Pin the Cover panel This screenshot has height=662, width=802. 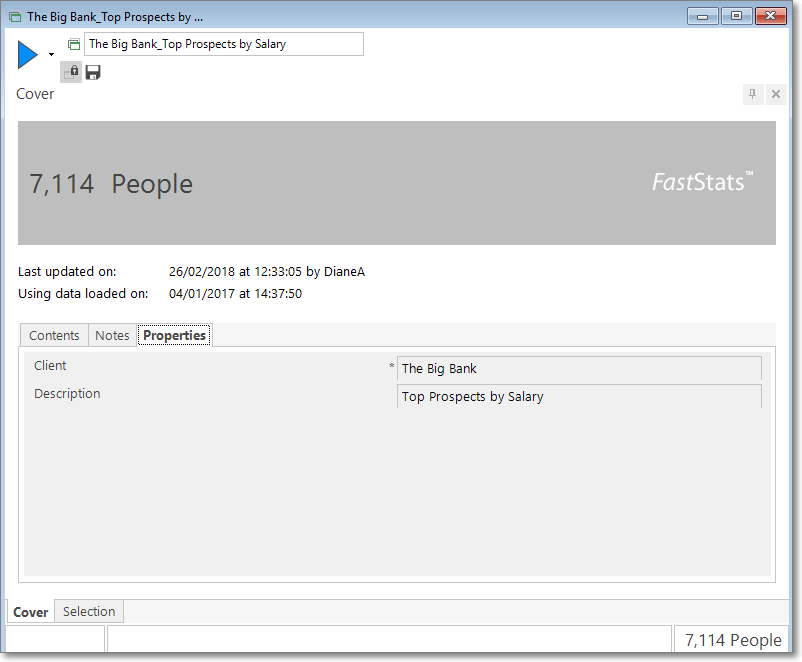point(752,94)
